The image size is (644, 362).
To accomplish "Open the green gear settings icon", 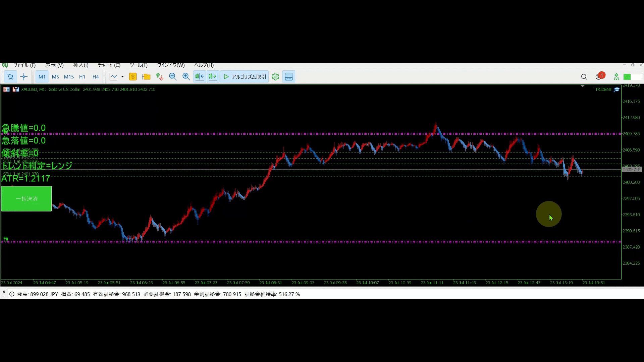I will (275, 77).
